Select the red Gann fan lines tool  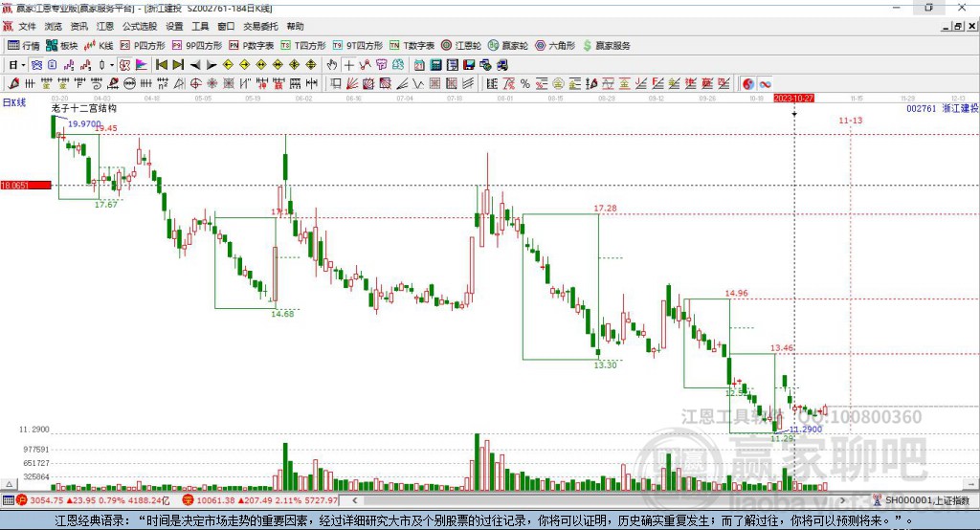[352, 84]
